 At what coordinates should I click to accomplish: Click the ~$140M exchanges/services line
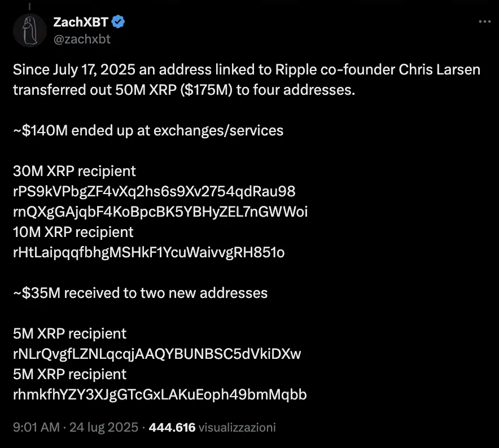click(x=148, y=130)
